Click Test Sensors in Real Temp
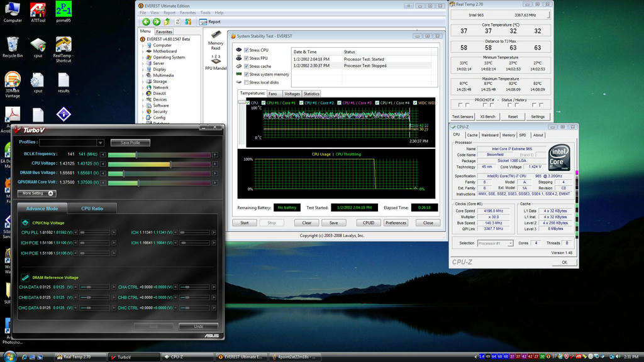The height and width of the screenshot is (362, 644). (462, 116)
